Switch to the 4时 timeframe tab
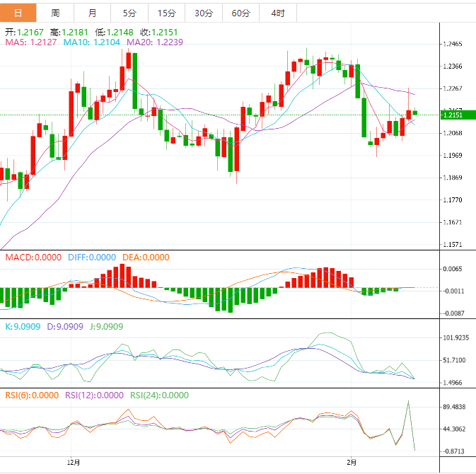 [278, 13]
